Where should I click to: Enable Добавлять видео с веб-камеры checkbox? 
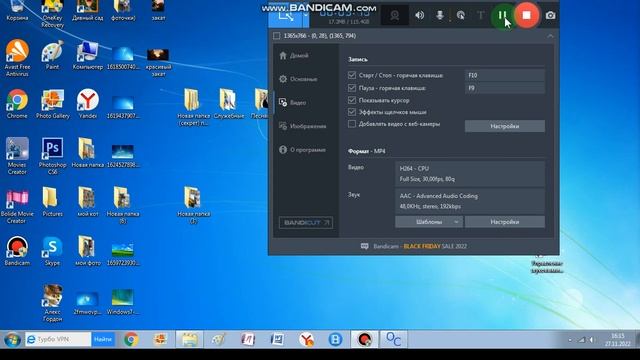(352, 124)
